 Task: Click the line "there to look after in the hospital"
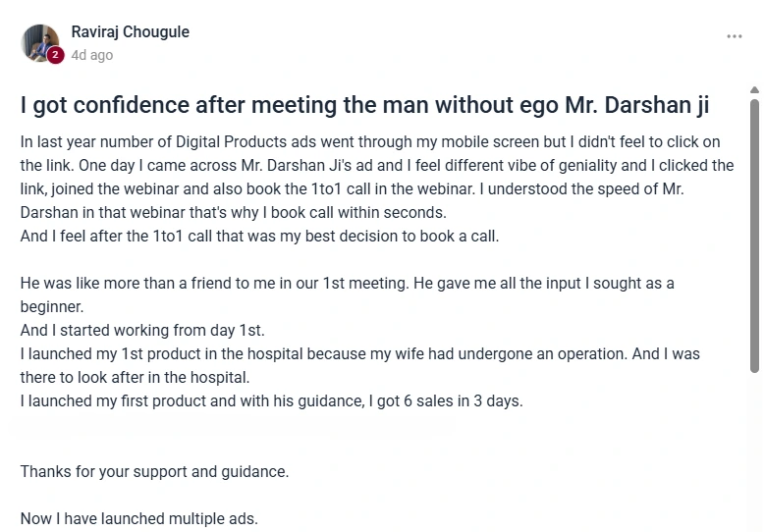point(135,377)
